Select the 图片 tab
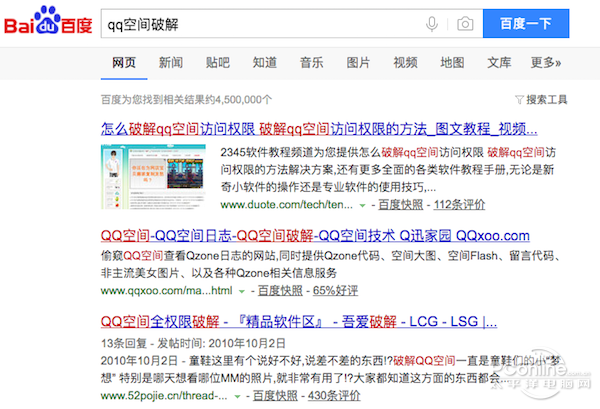This screenshot has width=600, height=409. pyautogui.click(x=358, y=63)
